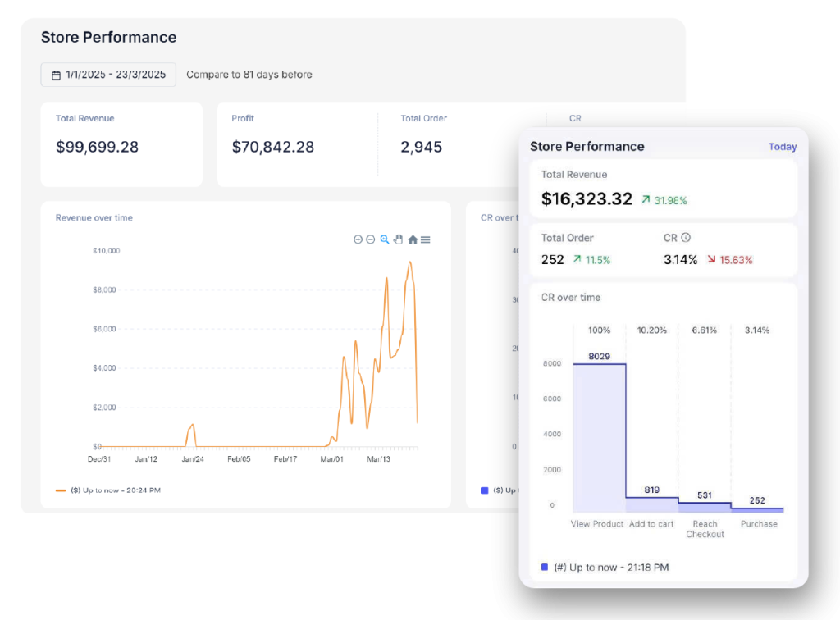This screenshot has height=620, width=840.
Task: Click the View Product funnel bar
Action: [598, 438]
